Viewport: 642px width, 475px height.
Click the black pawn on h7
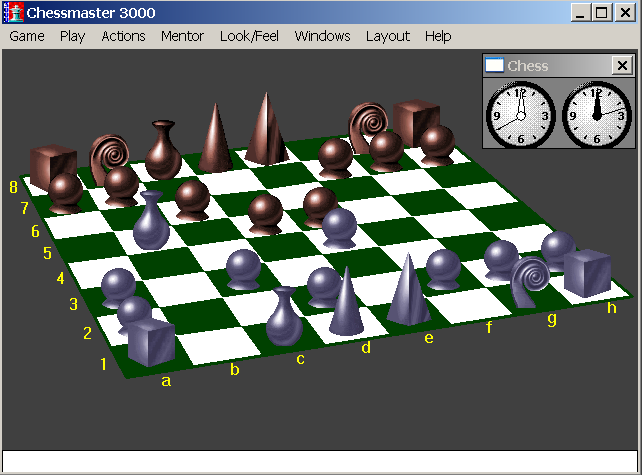click(437, 145)
